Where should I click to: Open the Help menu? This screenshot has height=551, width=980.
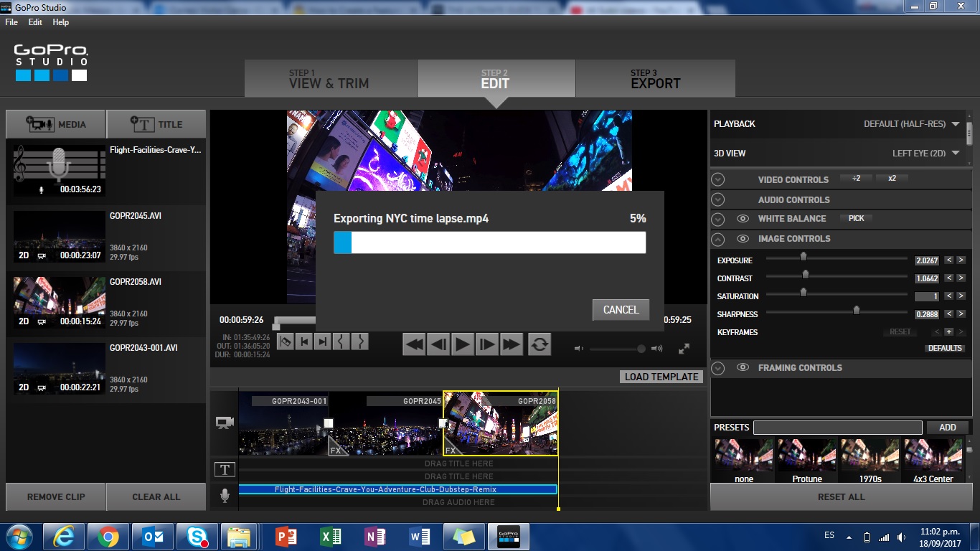pos(61,22)
